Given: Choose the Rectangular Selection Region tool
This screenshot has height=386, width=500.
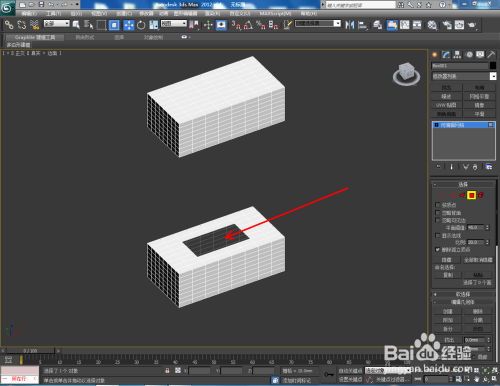Looking at the screenshot, I should (x=101, y=25).
